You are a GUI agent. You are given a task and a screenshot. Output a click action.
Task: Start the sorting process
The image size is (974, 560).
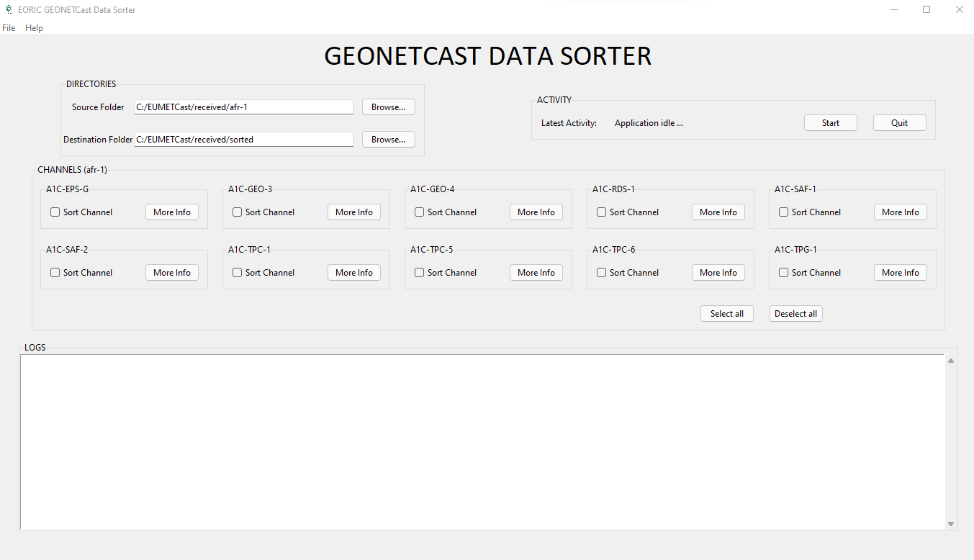[831, 123]
